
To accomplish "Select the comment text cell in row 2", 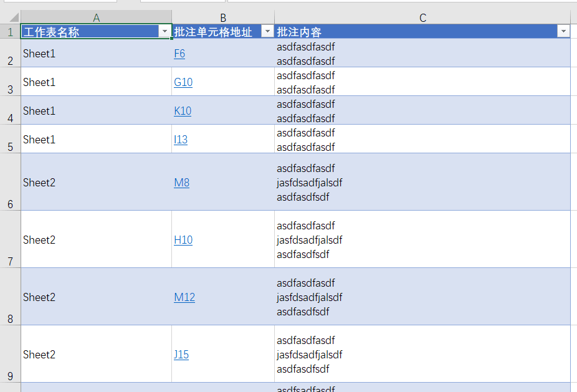I will 422,53.
